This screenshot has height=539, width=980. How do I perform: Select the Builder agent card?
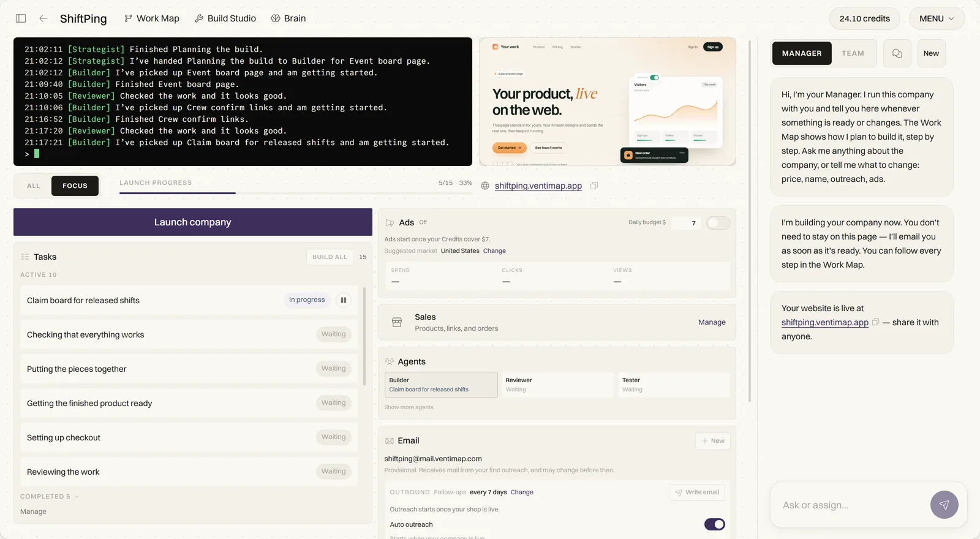[x=441, y=385]
